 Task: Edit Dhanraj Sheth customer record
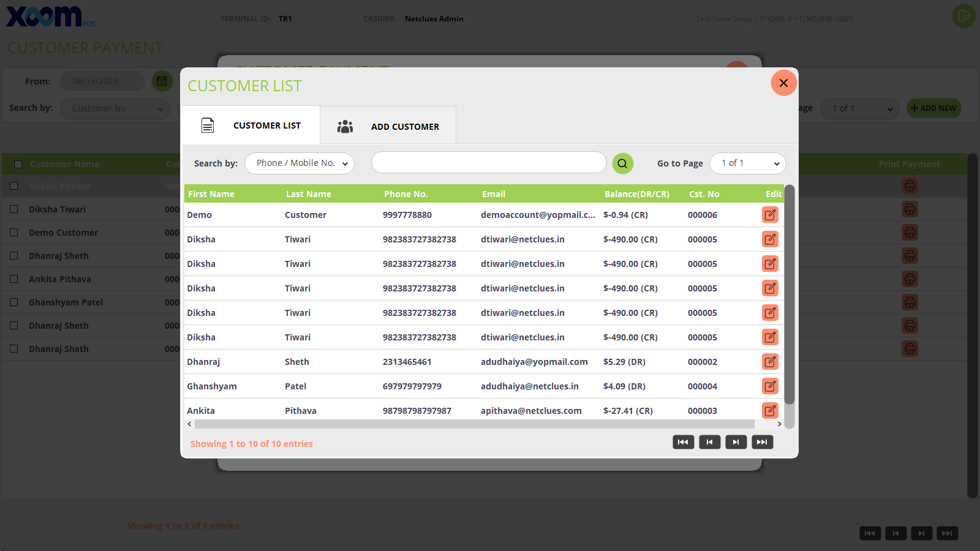pyautogui.click(x=770, y=362)
